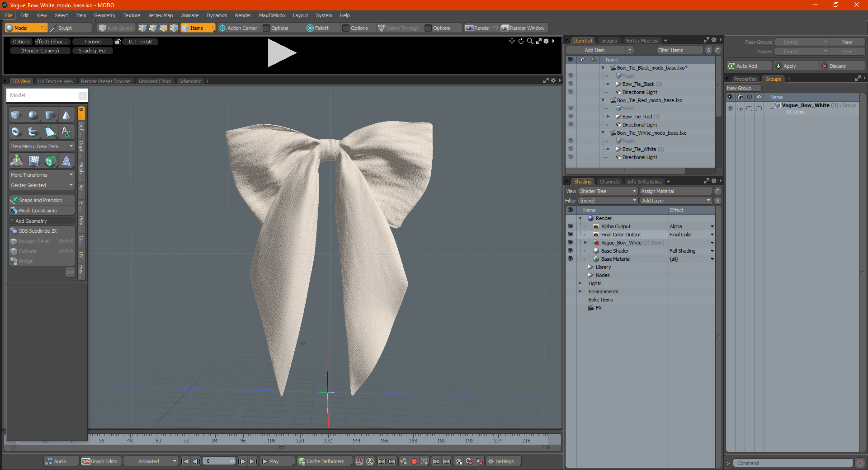868x470 pixels.
Task: Select the Cube primitive tool
Action: pos(16,115)
